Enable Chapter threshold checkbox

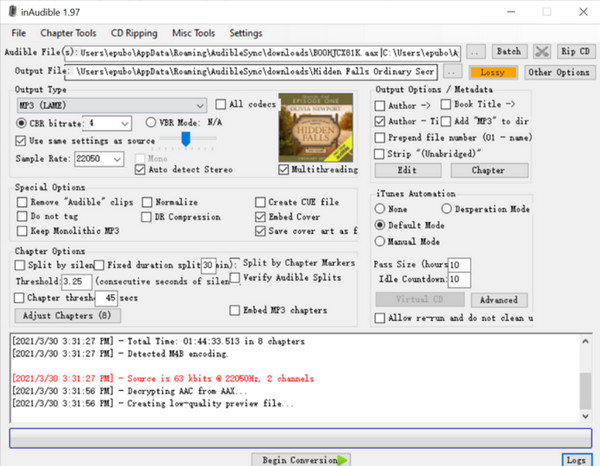click(x=19, y=298)
